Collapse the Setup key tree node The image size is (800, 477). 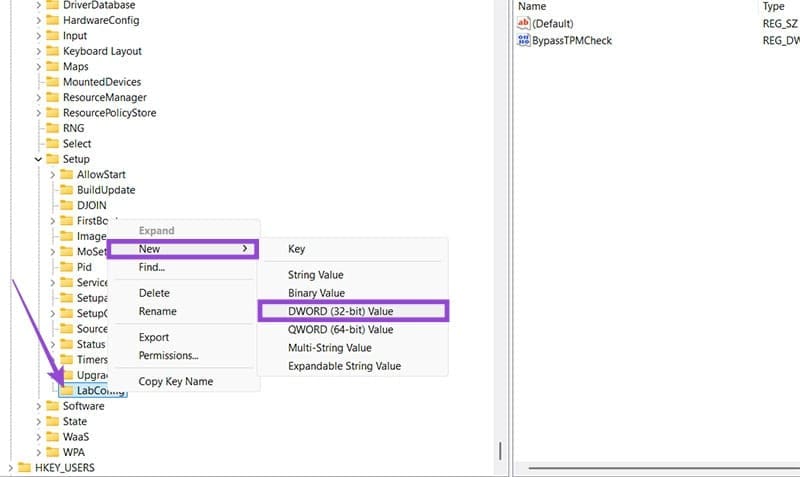point(38,159)
